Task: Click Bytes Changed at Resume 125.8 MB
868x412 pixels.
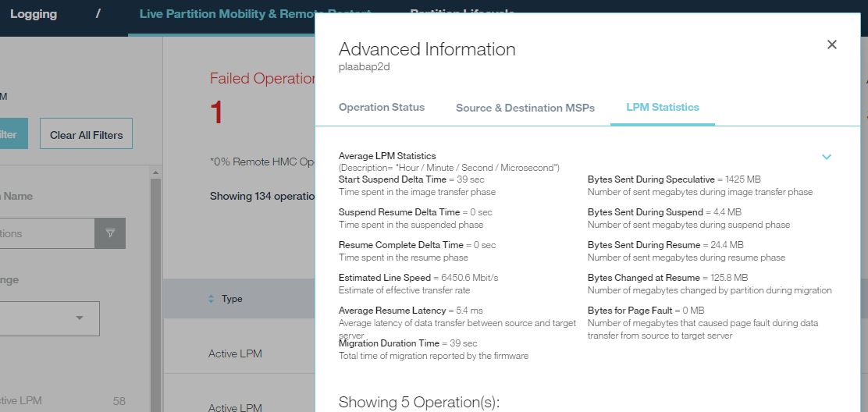Action: 667,278
